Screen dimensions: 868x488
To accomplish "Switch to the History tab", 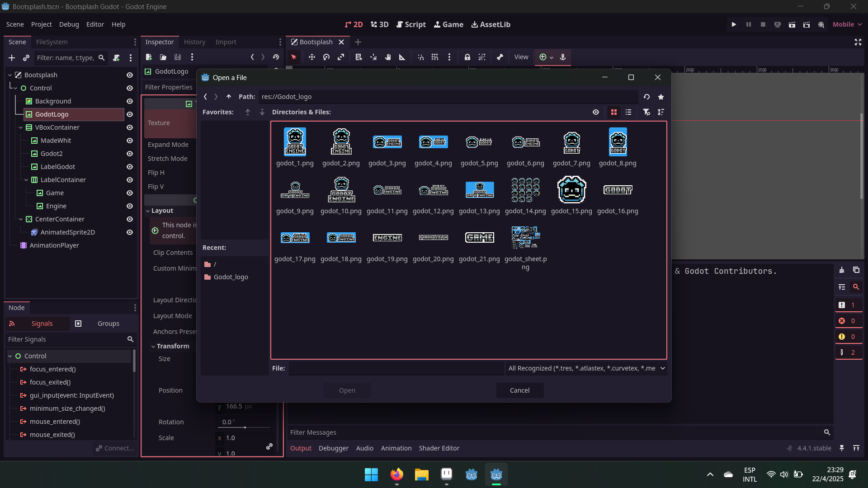I will click(194, 42).
